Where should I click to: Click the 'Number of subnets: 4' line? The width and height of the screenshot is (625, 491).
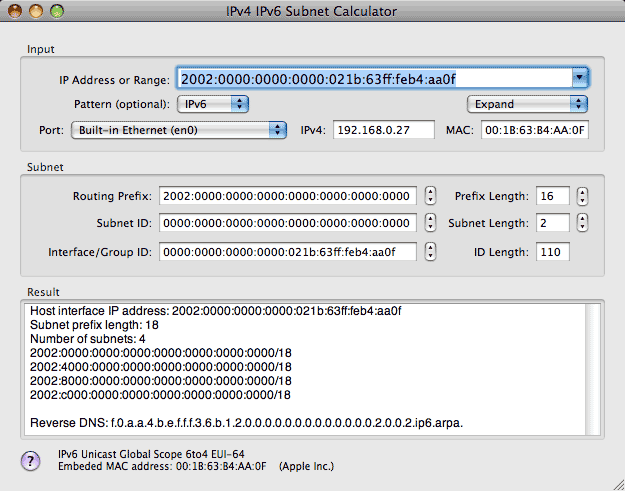click(88, 339)
